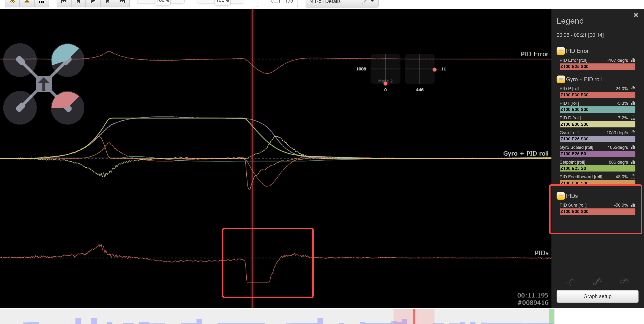Screen dimensions: 644x324
Task: Collapse the PID Error group
Action: 561,51
